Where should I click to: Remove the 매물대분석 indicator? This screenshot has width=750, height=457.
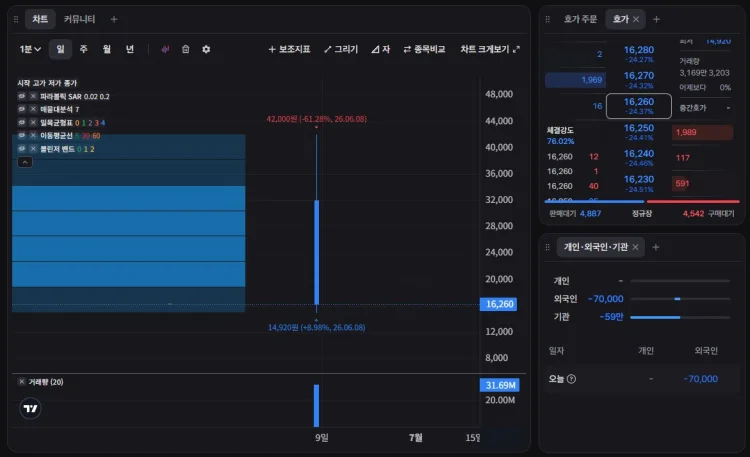(33, 109)
